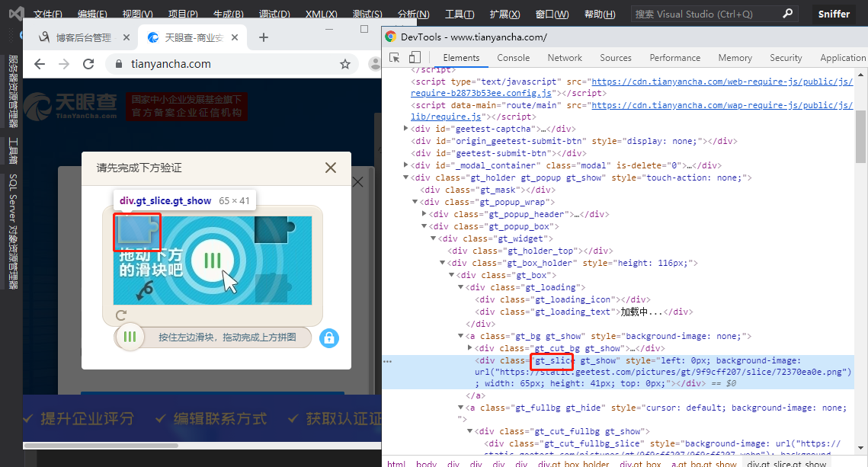Select the gt_slice gt_show element row
The width and height of the screenshot is (868, 467).
[620, 372]
